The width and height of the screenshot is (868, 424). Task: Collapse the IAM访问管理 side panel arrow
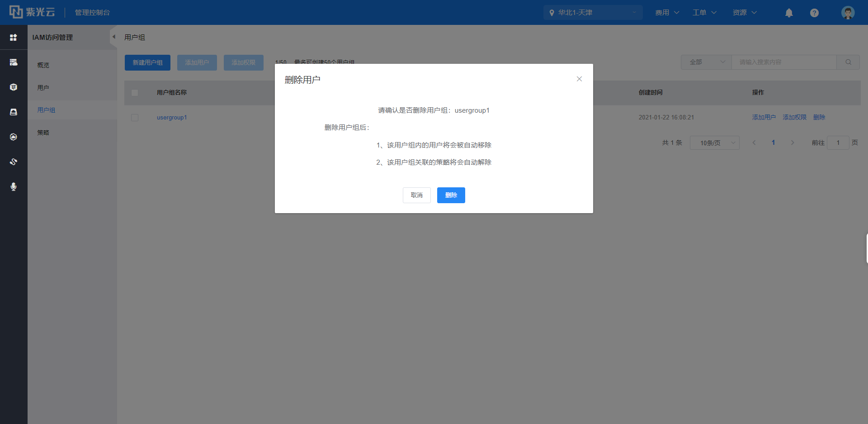(x=113, y=37)
